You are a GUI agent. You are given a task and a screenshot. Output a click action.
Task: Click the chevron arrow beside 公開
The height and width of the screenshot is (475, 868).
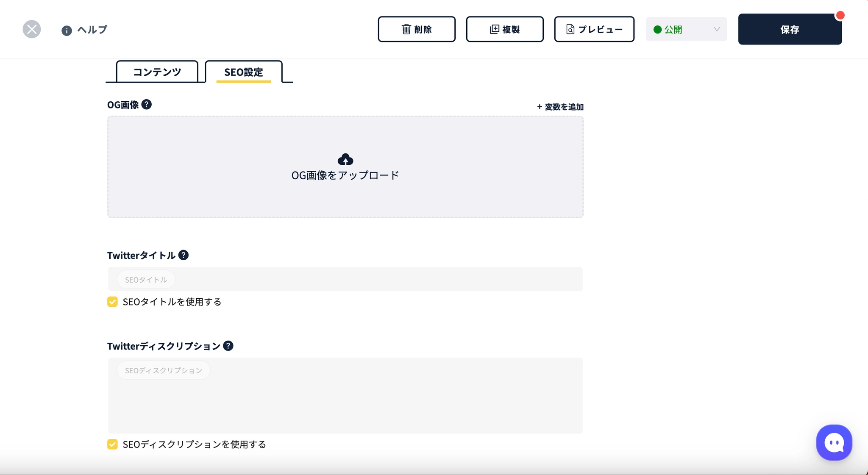(717, 29)
